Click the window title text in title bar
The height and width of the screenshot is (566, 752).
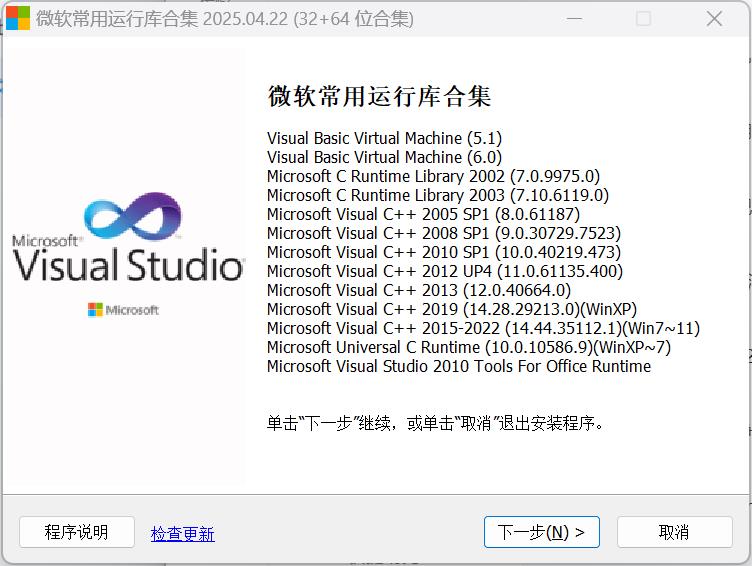(224, 19)
